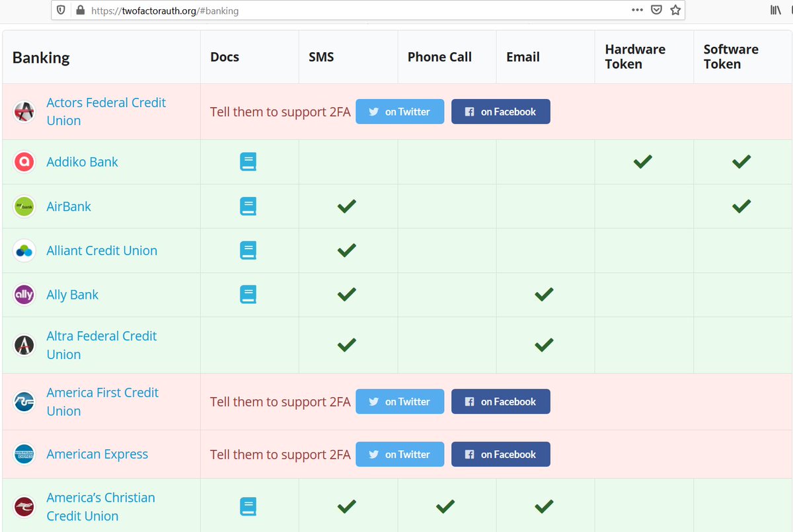Save page to Pocket icon
Image resolution: width=793 pixels, height=532 pixels.
[656, 11]
